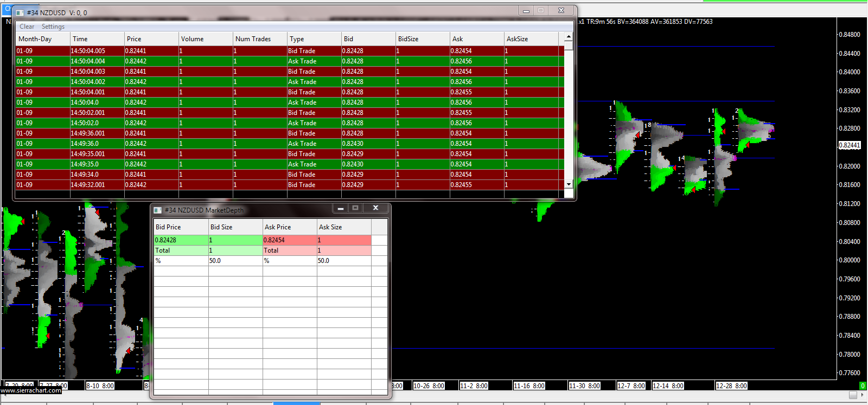This screenshot has height=405, width=868.
Task: Click the chart header text with BV=364088
Action: coord(646,22)
